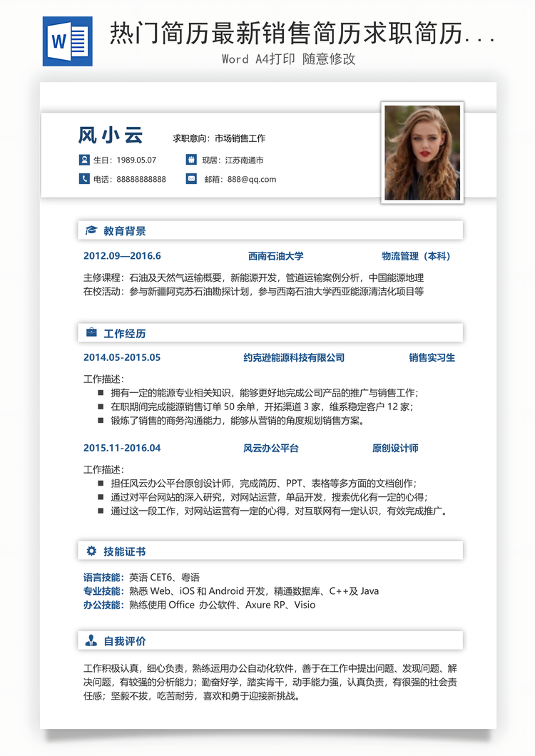This screenshot has height=756, width=535.
Task: Click bullet starting 通过对平台网站的深入研究
Action: pos(269,497)
